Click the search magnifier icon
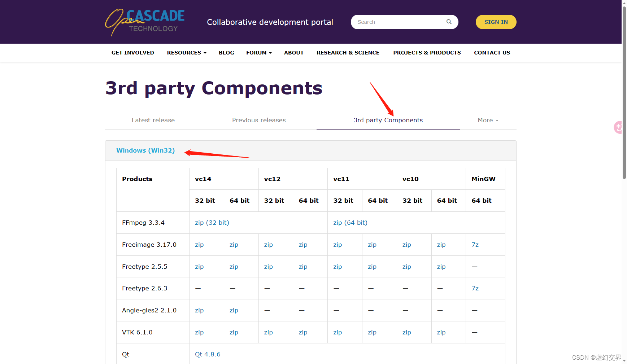Viewport: 627px width, 364px height. 449,22
